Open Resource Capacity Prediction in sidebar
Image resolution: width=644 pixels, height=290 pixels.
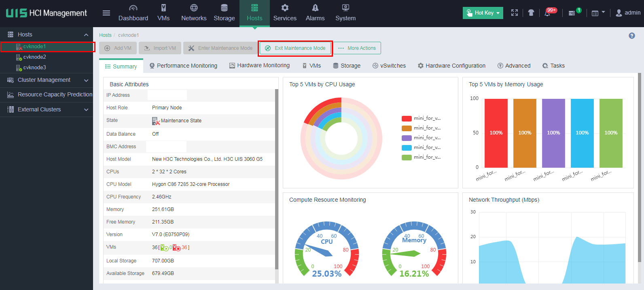[x=47, y=95]
